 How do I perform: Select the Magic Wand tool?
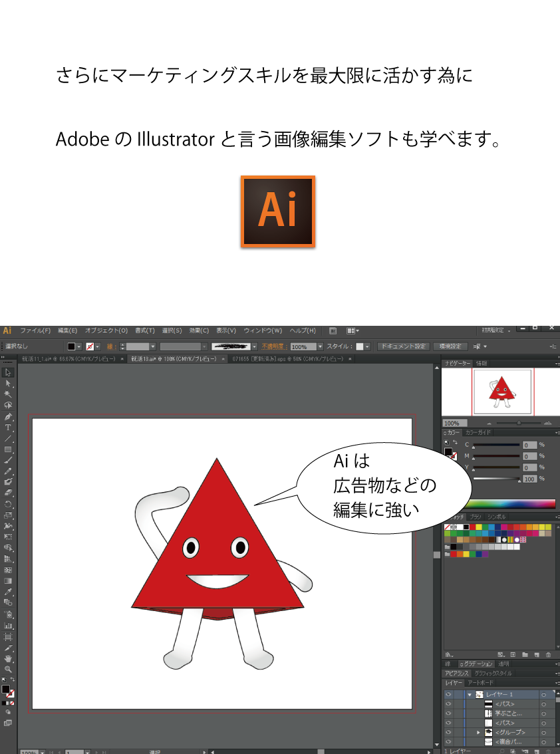(x=8, y=394)
